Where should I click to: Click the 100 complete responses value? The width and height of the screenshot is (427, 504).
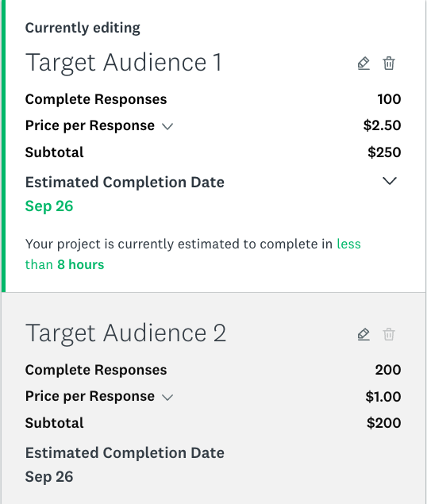(x=390, y=99)
